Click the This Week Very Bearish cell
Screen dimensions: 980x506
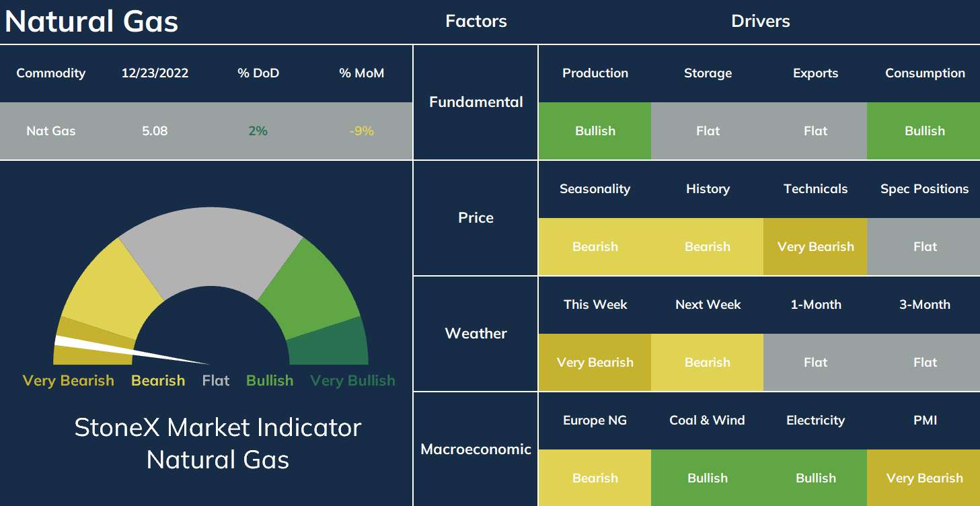tap(595, 362)
